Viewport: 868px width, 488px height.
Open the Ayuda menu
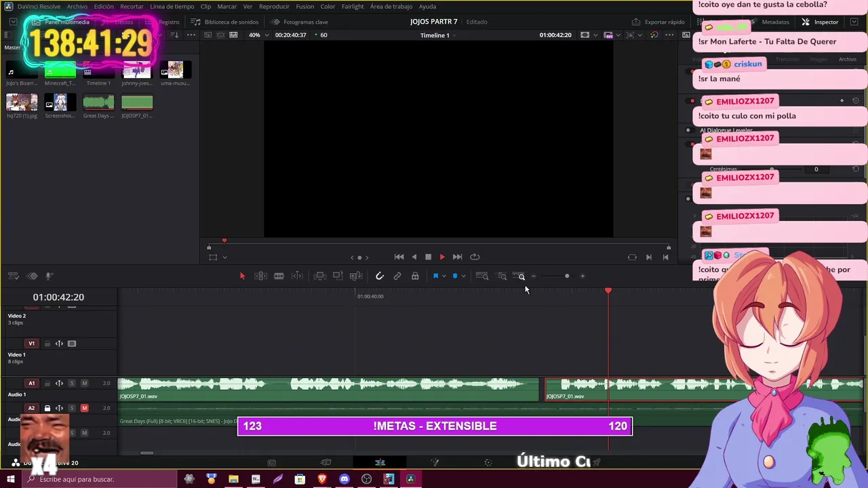tap(427, 6)
